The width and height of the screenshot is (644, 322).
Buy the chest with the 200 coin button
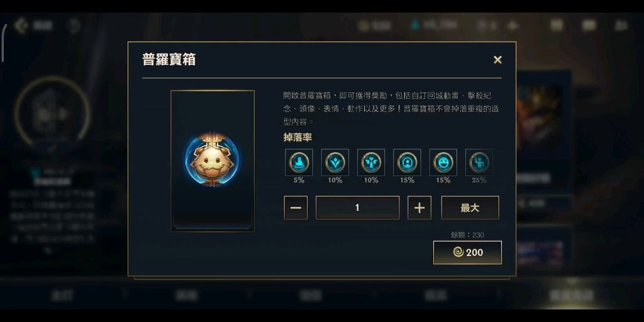(467, 252)
